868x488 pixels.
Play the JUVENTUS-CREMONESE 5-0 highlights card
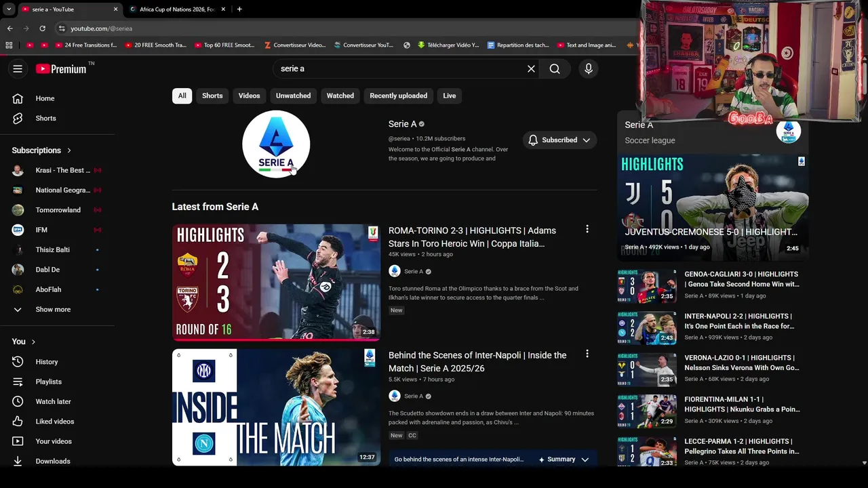(x=713, y=207)
